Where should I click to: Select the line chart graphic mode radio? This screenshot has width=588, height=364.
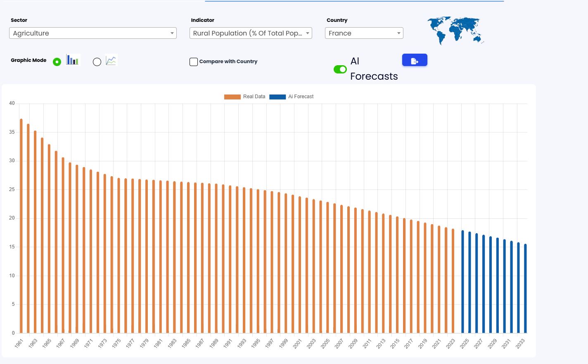tap(97, 62)
